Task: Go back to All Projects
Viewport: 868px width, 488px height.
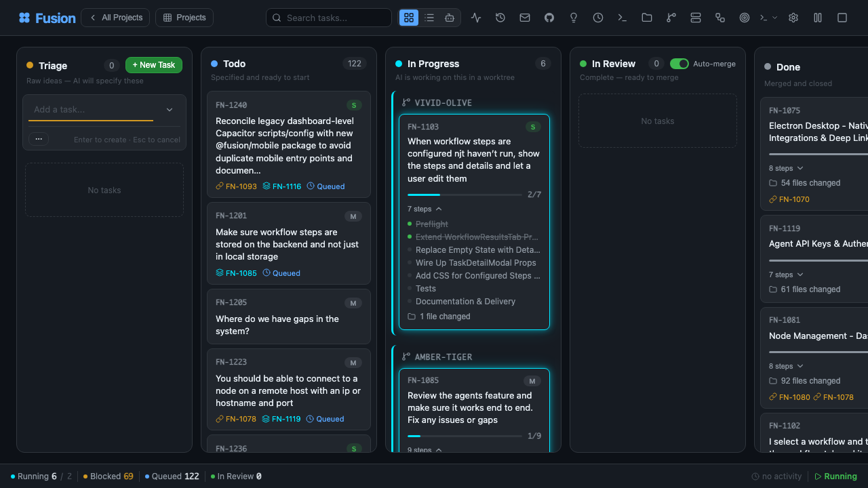Action: click(x=115, y=18)
